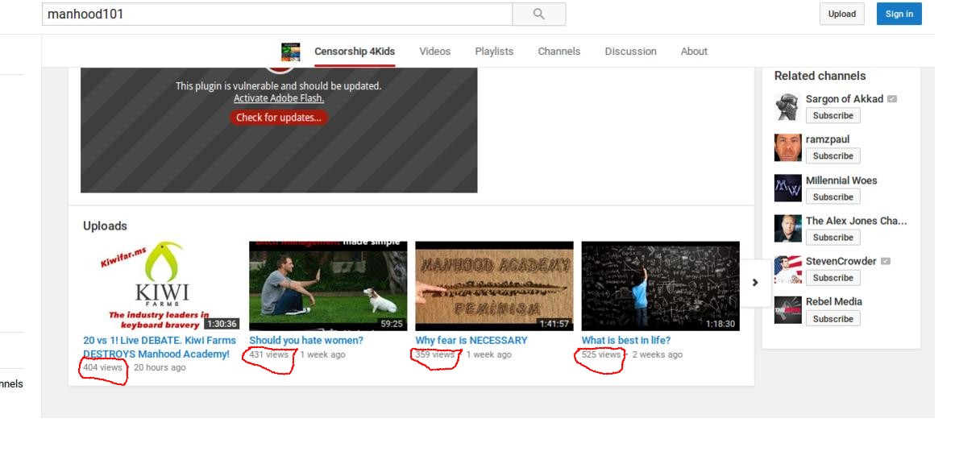Click Related channels heading text
980x464 pixels.
coord(820,76)
